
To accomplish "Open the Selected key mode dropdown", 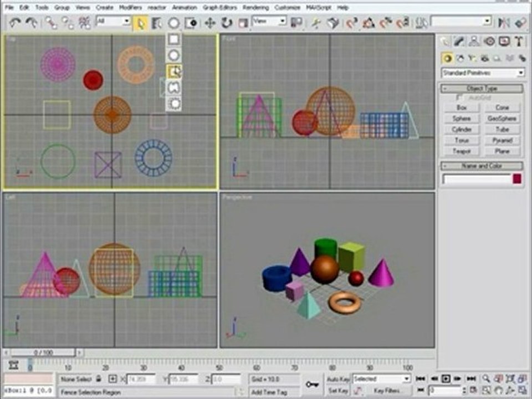I will pyautogui.click(x=381, y=378).
